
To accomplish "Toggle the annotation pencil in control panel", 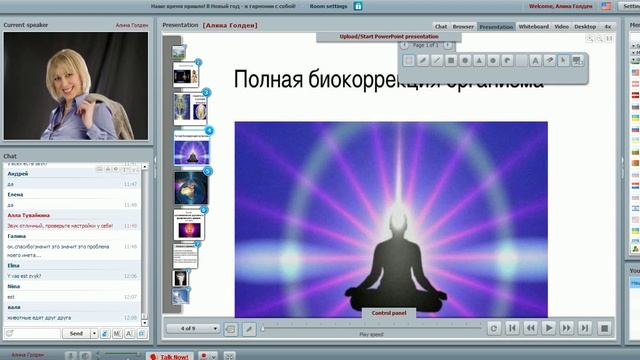I will [249, 329].
